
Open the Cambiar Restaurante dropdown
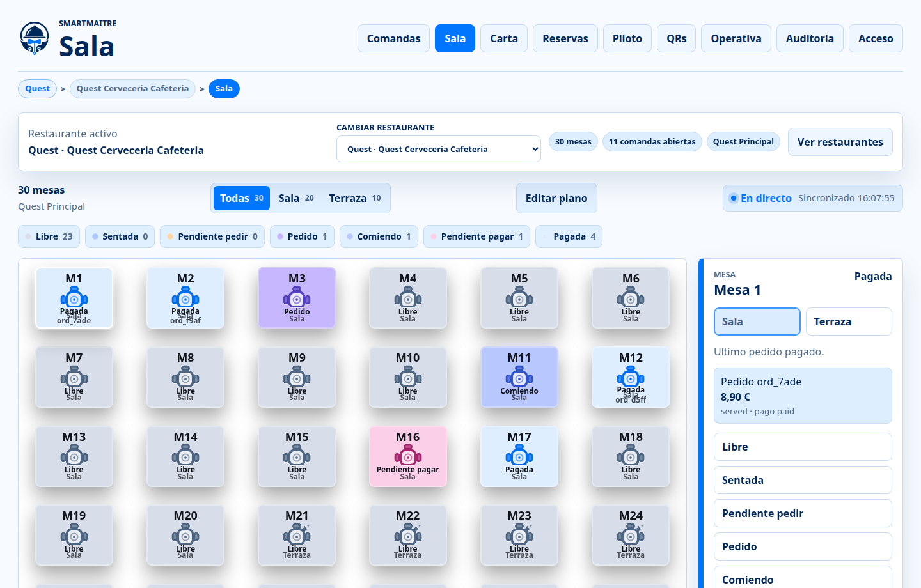439,149
